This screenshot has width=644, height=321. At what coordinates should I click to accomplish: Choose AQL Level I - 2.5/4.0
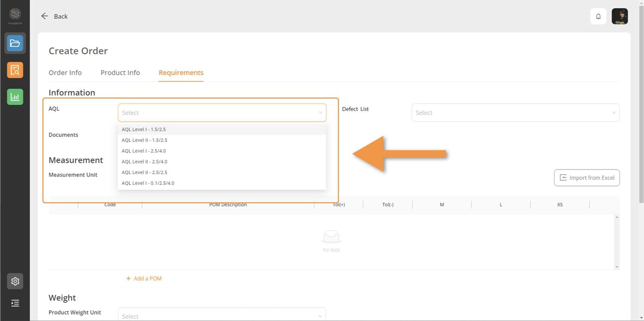(x=222, y=151)
